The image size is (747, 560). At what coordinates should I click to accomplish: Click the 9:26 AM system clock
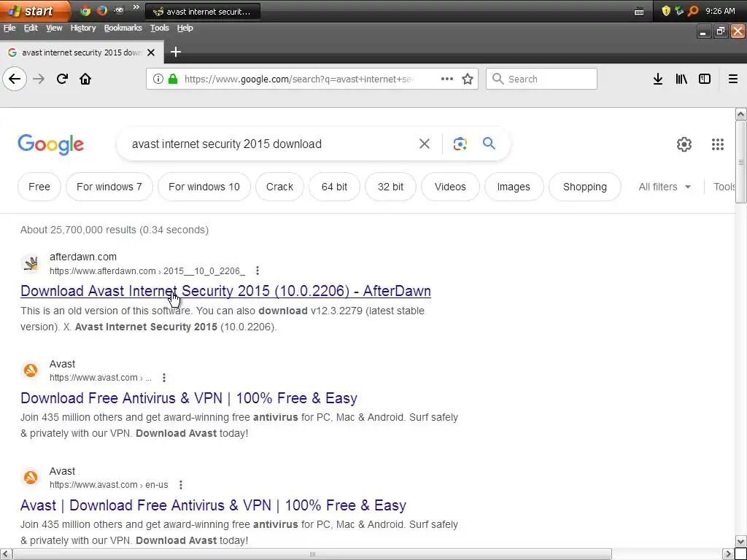point(720,11)
